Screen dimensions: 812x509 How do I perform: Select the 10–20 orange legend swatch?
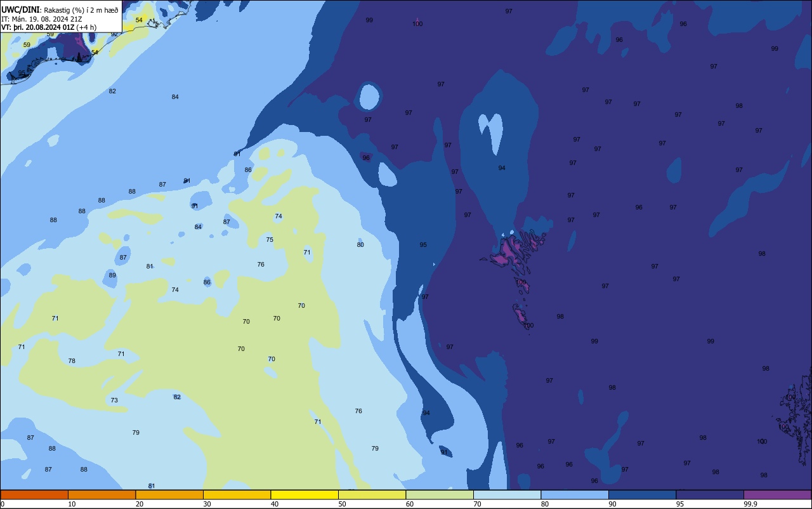[101, 494]
